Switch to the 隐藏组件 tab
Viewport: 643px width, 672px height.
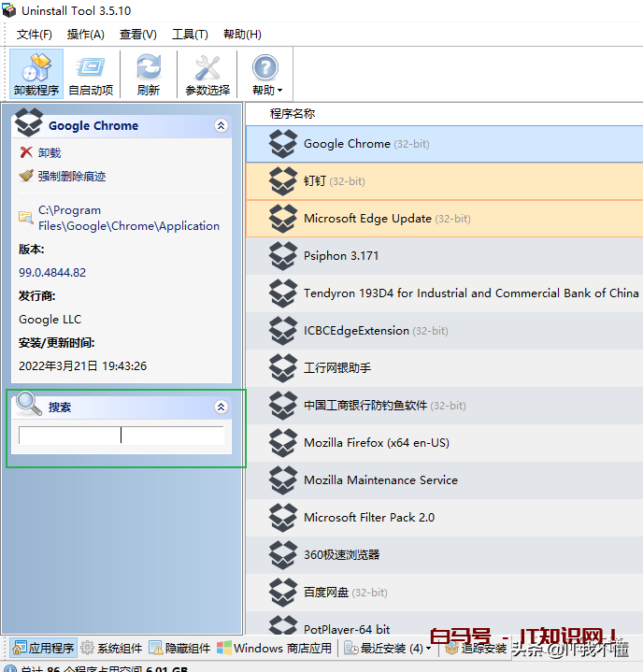182,648
